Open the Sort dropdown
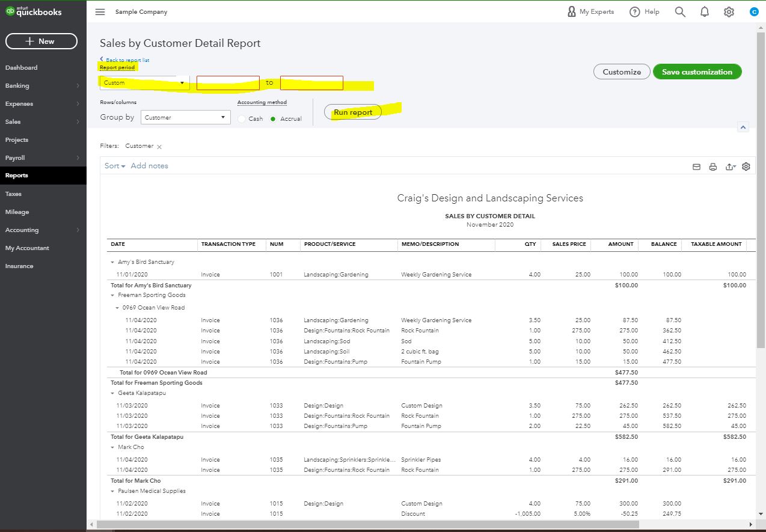The height and width of the screenshot is (532, 766). coord(115,166)
